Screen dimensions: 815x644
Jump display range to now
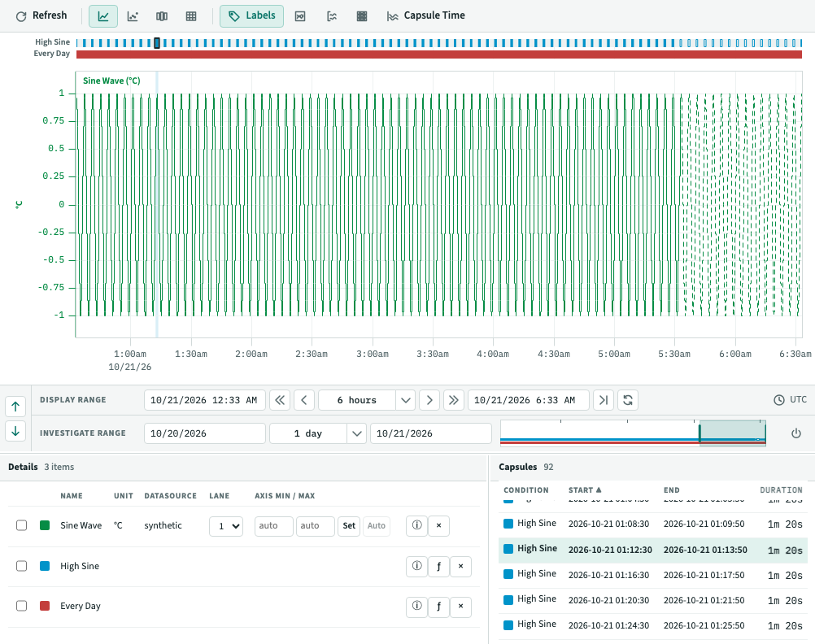(604, 400)
